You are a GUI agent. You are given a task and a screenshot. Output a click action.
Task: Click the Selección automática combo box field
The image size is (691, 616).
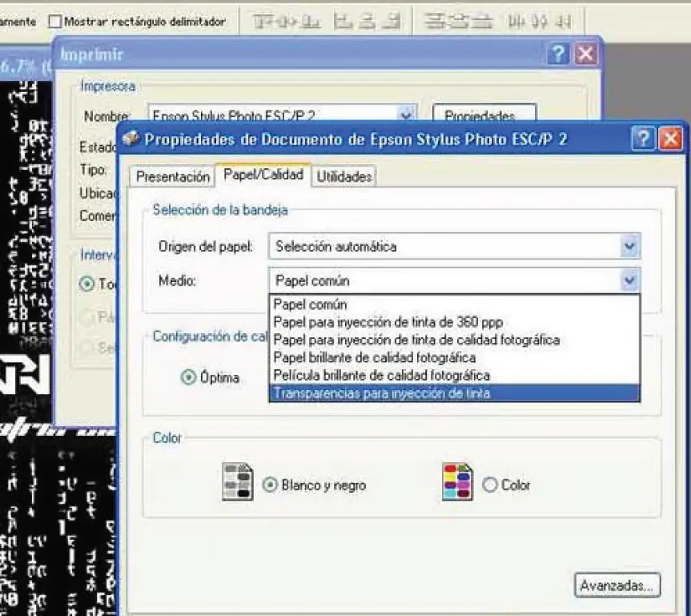[454, 246]
